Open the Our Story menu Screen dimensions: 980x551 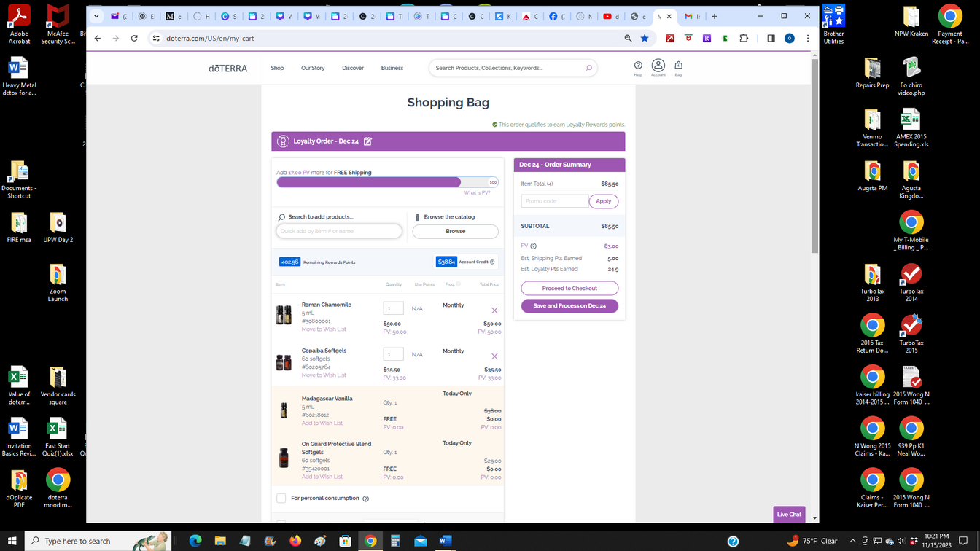pos(313,68)
